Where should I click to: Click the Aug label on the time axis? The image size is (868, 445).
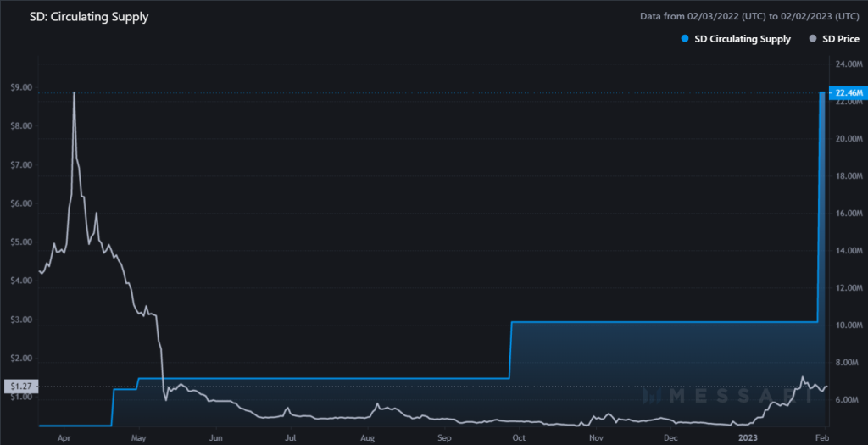(x=367, y=437)
